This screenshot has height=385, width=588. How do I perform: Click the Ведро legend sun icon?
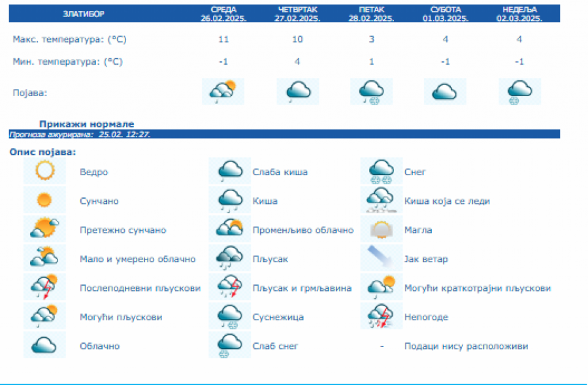pyautogui.click(x=45, y=172)
